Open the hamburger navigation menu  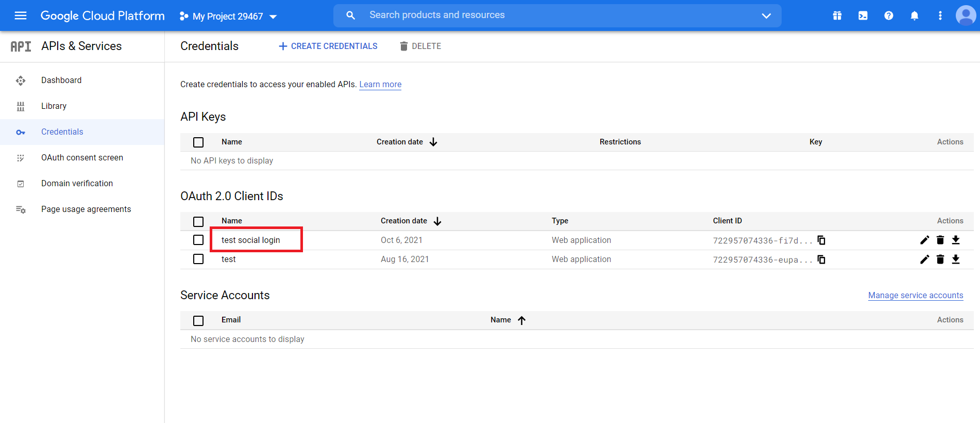tap(21, 15)
